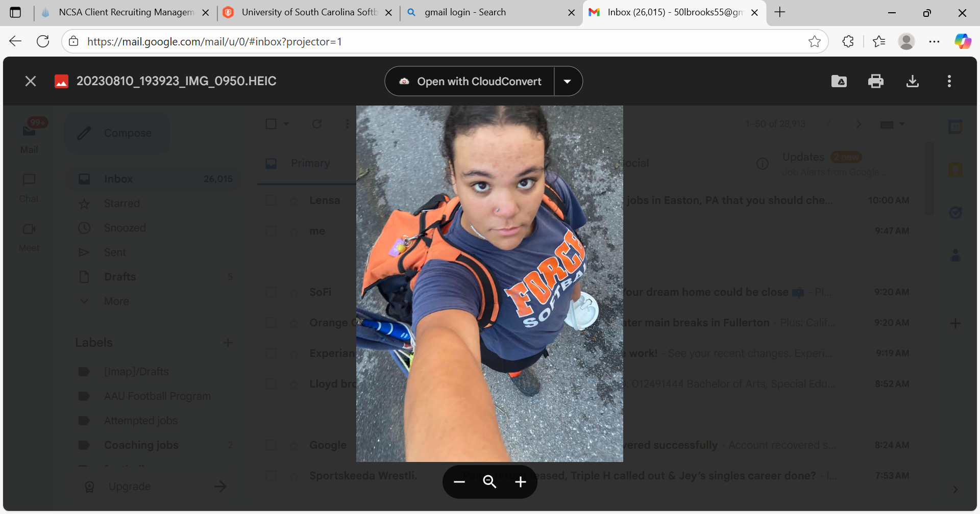
Task: Open the Sent folder
Action: pos(153,252)
